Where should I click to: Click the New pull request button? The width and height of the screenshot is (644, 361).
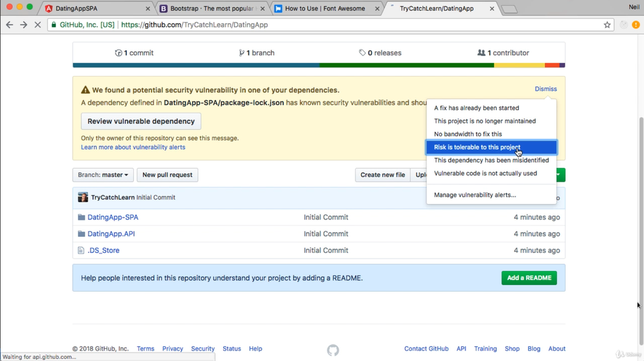(x=167, y=175)
